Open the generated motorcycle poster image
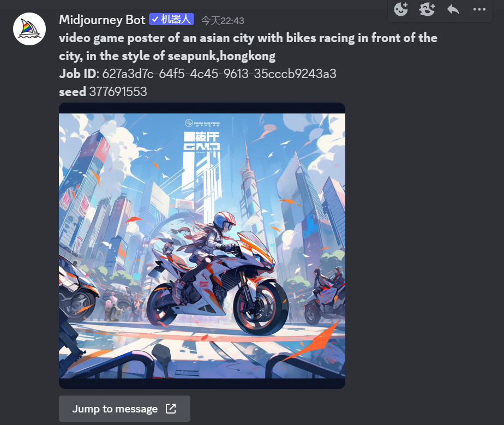 202,246
